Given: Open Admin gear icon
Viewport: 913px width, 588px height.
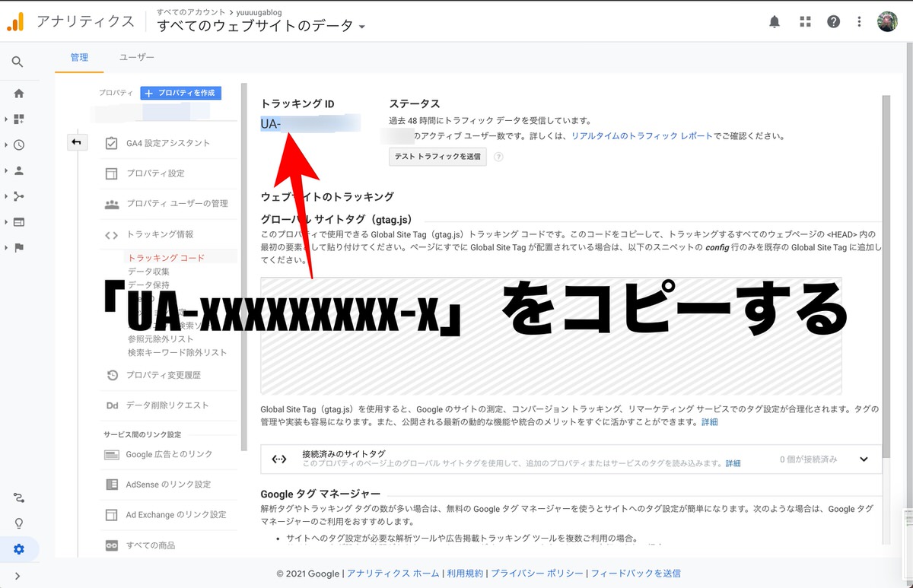Looking at the screenshot, I should coord(19,549).
